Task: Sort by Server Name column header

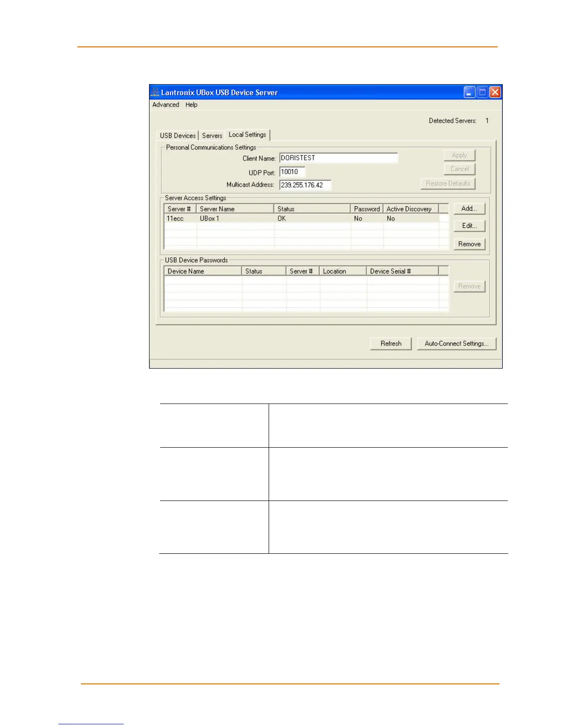Action: coord(235,209)
